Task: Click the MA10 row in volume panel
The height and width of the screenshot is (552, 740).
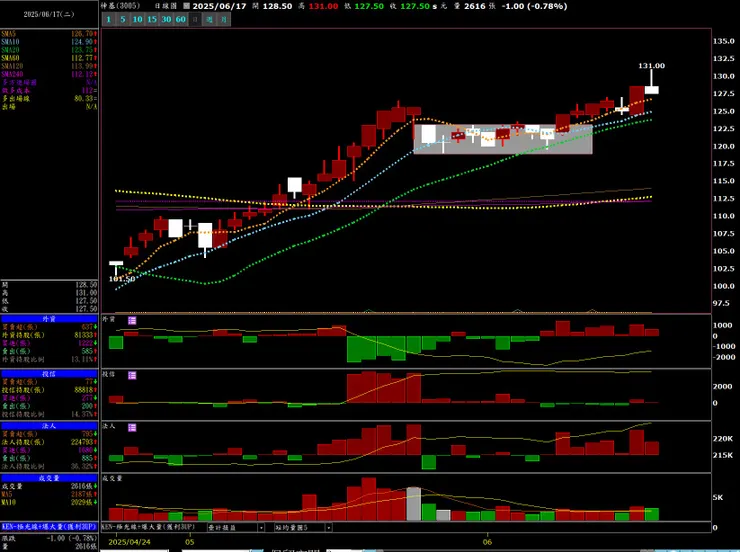Action: 49,502
